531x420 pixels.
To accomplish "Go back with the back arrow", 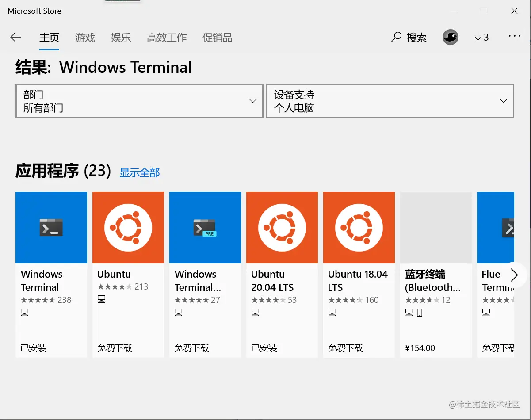I will (x=15, y=38).
